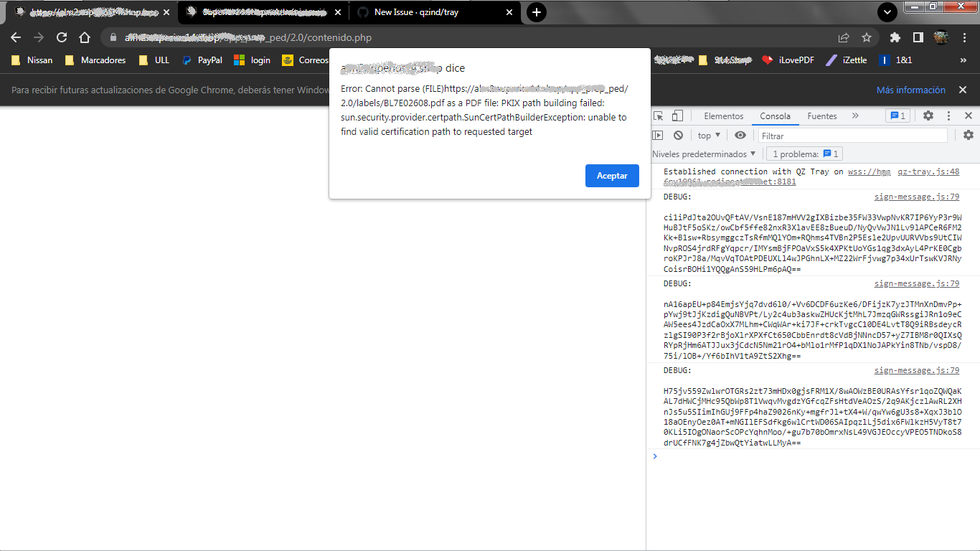
Task: Open the ULL bookmark folder
Action: (x=154, y=60)
